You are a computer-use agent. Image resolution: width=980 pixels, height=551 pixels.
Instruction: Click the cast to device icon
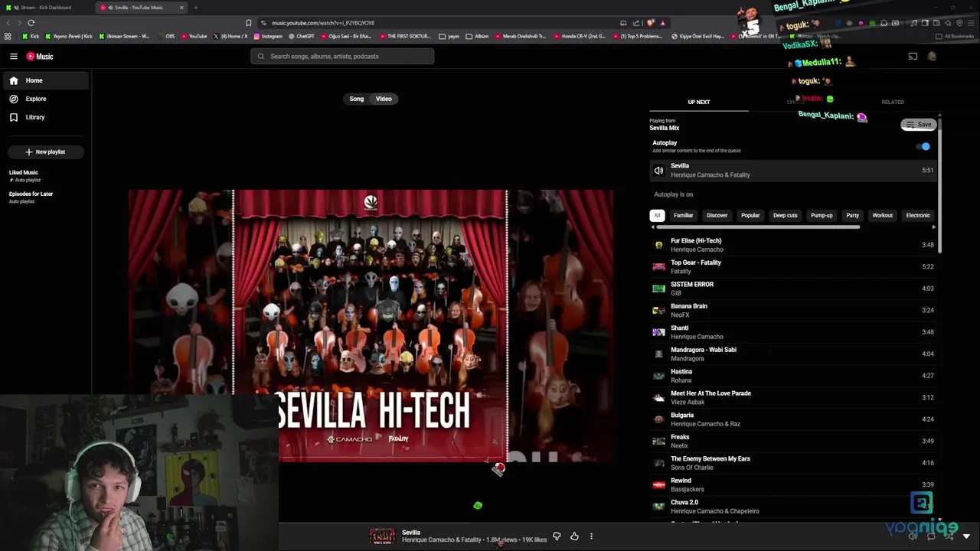[913, 56]
